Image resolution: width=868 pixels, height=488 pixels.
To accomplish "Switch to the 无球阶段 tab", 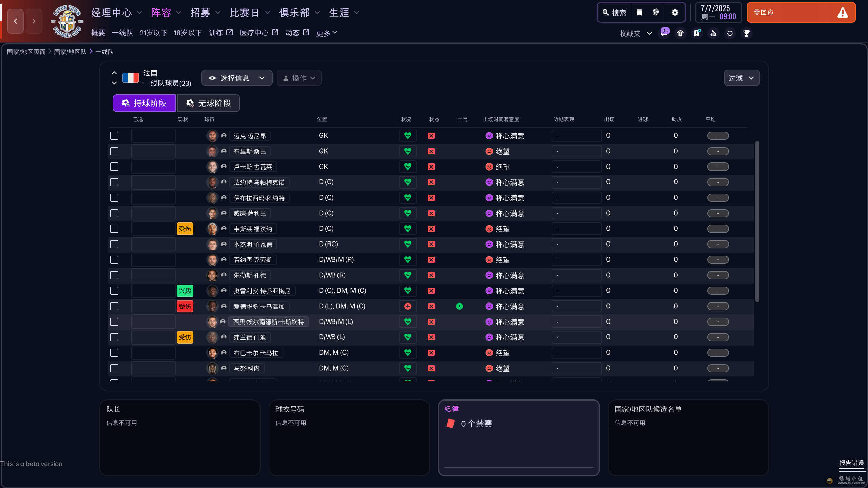I will (x=208, y=103).
